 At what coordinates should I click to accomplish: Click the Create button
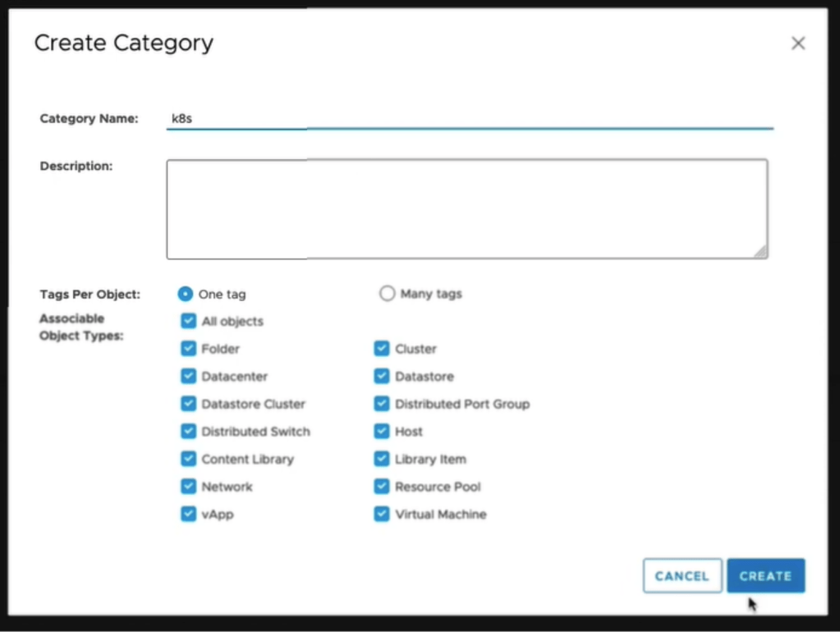tap(765, 576)
